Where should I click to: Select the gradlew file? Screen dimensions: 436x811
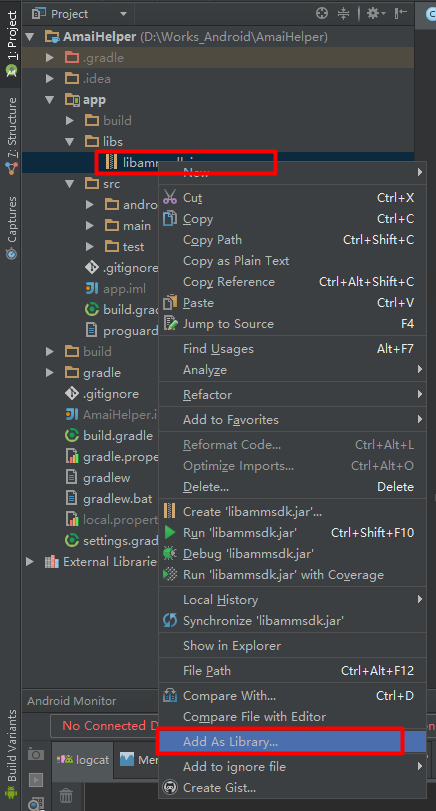tap(98, 477)
